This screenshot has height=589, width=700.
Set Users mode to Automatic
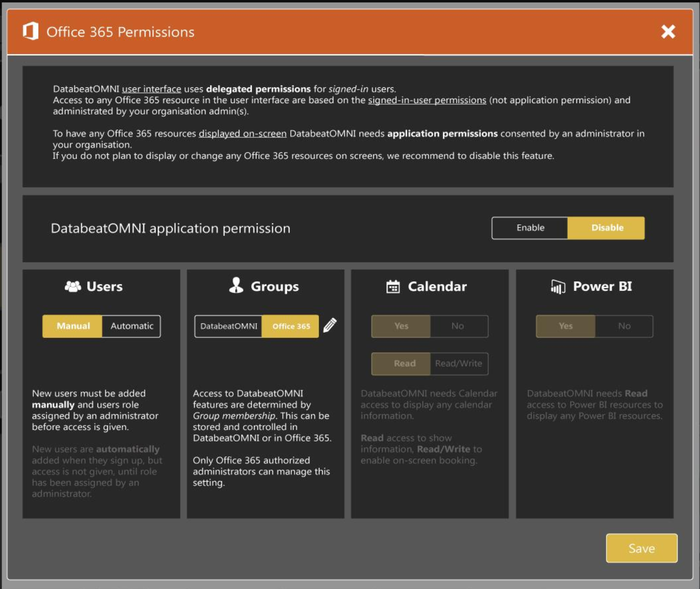coord(132,326)
